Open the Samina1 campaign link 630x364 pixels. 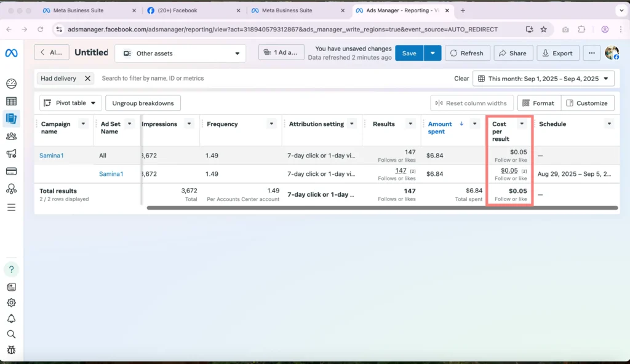pos(52,156)
